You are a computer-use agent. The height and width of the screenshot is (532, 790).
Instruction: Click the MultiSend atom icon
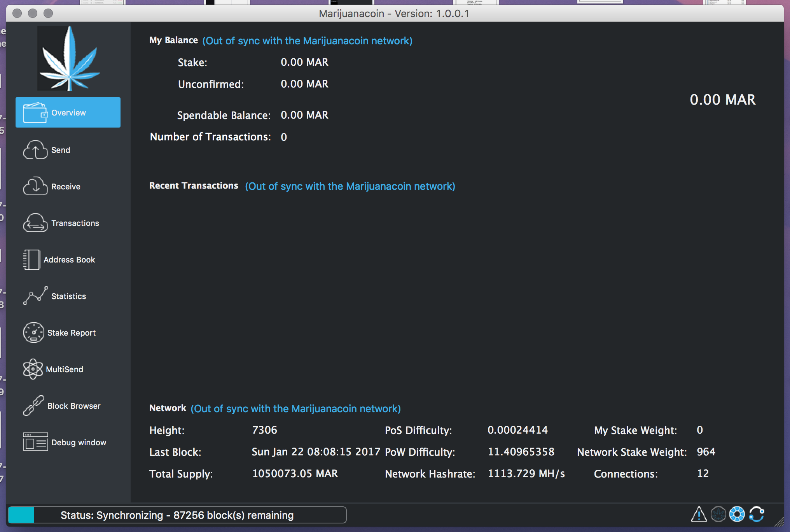[x=33, y=369]
